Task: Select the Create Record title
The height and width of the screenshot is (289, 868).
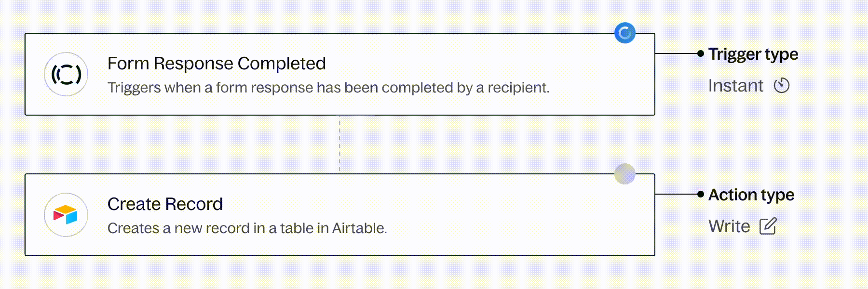Action: pyautogui.click(x=165, y=204)
